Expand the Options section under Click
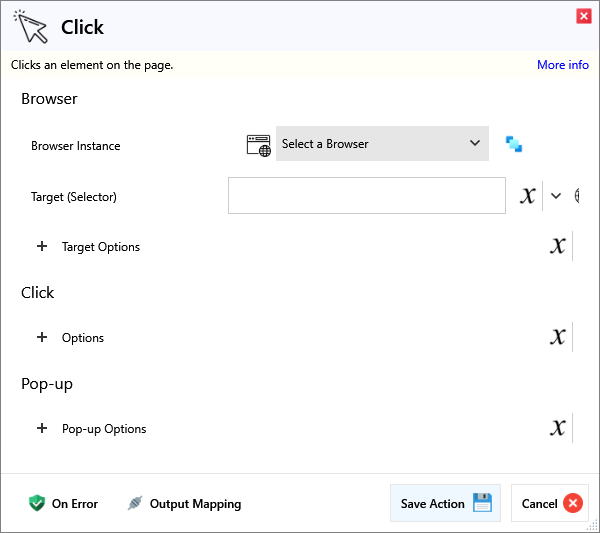The height and width of the screenshot is (533, 600). coord(42,337)
